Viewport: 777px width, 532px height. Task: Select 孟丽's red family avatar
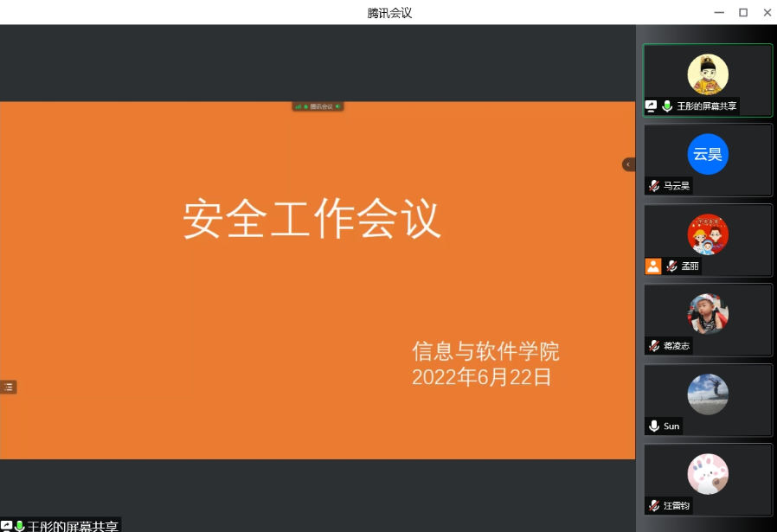tap(708, 234)
